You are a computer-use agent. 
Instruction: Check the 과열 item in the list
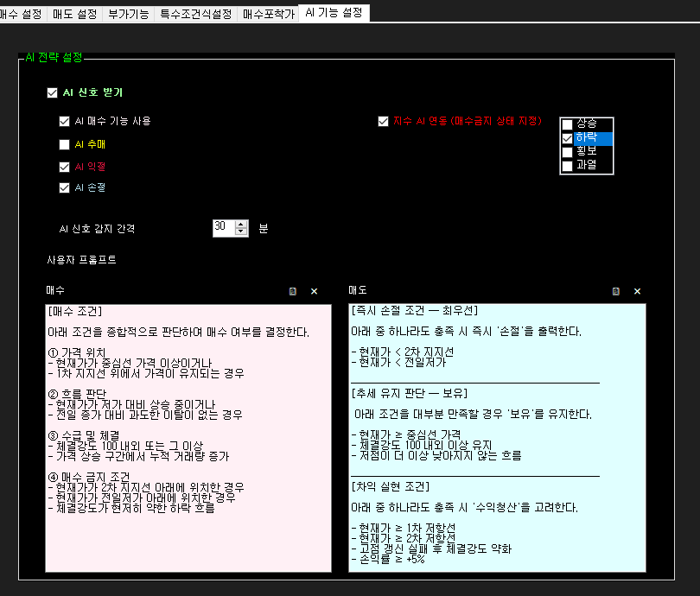coord(568,165)
